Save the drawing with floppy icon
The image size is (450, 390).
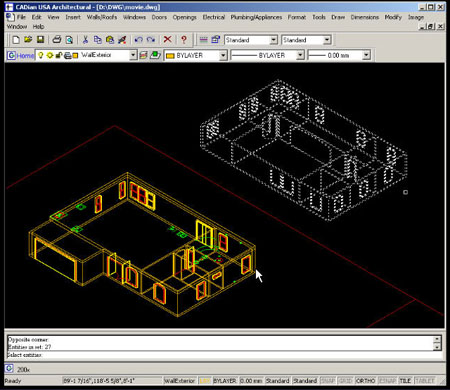pos(40,40)
